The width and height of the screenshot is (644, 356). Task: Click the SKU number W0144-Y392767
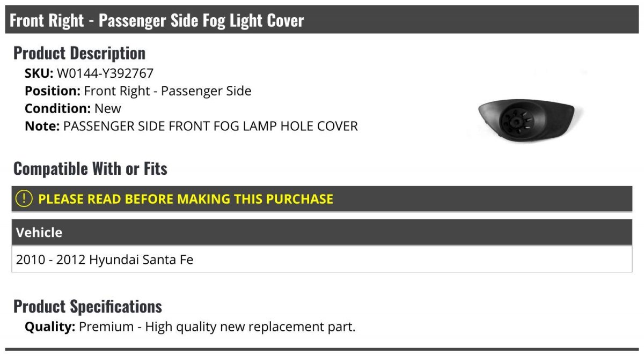pyautogui.click(x=105, y=73)
